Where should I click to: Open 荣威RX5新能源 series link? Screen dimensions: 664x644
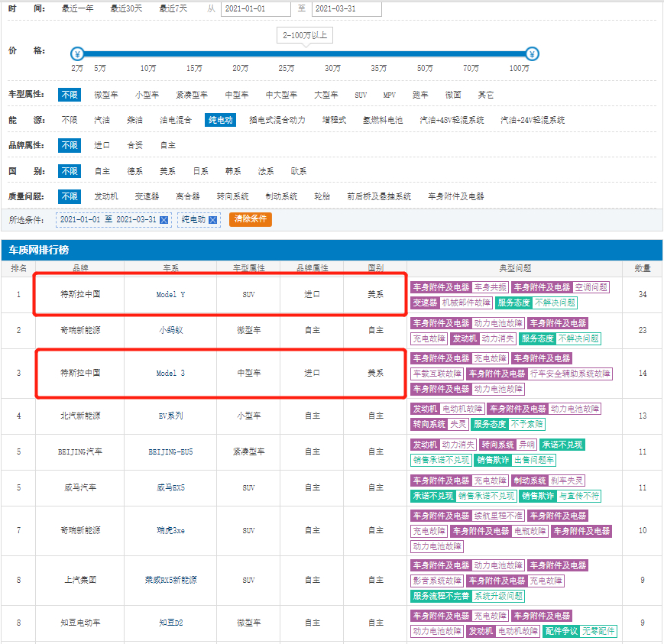click(x=170, y=580)
